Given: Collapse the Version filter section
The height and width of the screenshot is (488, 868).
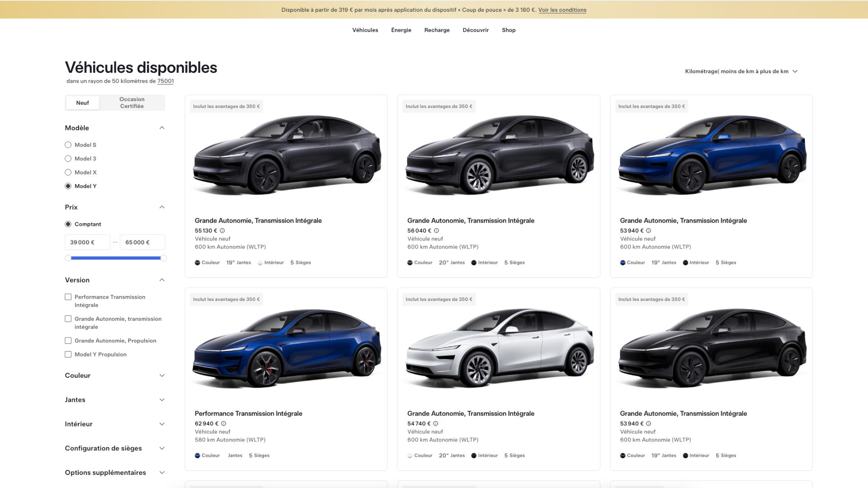Looking at the screenshot, I should pyautogui.click(x=162, y=280).
